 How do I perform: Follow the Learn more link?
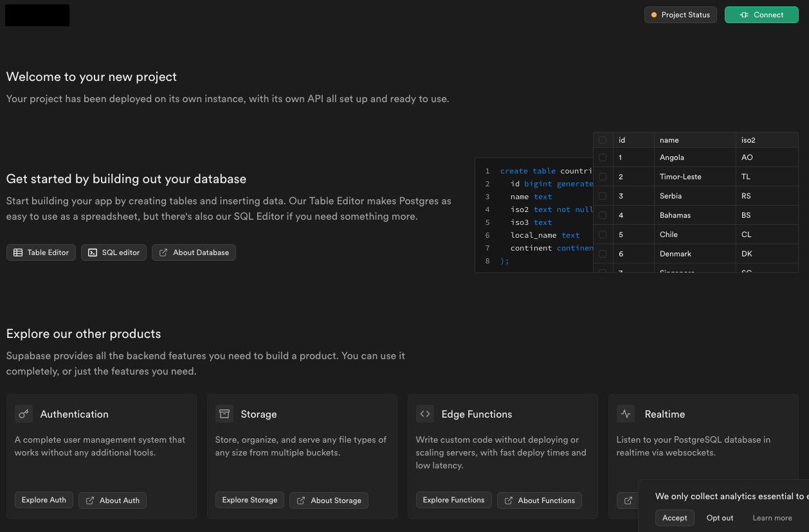772,518
